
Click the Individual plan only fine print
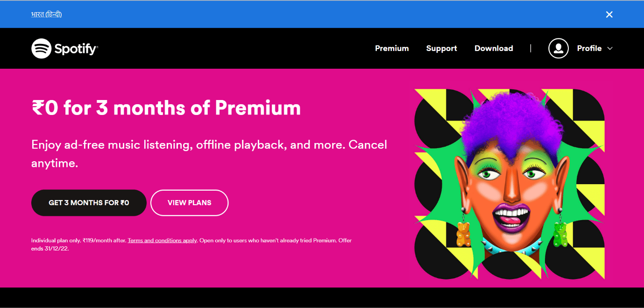point(191,244)
